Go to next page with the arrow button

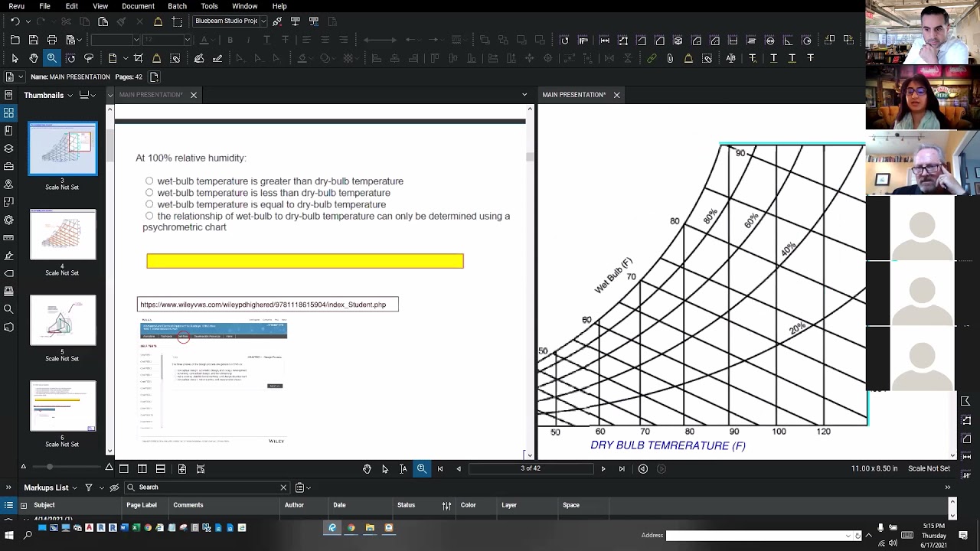coord(603,468)
